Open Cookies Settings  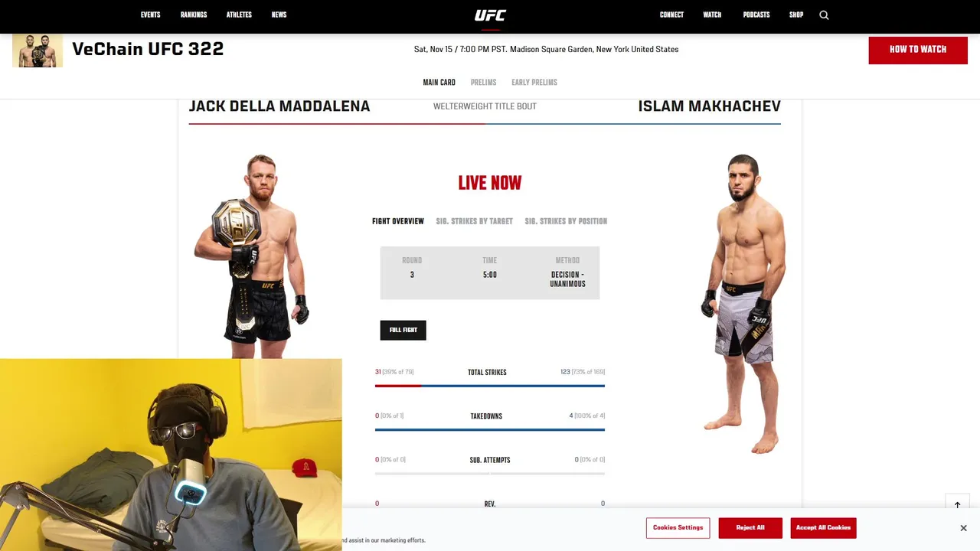tap(678, 528)
